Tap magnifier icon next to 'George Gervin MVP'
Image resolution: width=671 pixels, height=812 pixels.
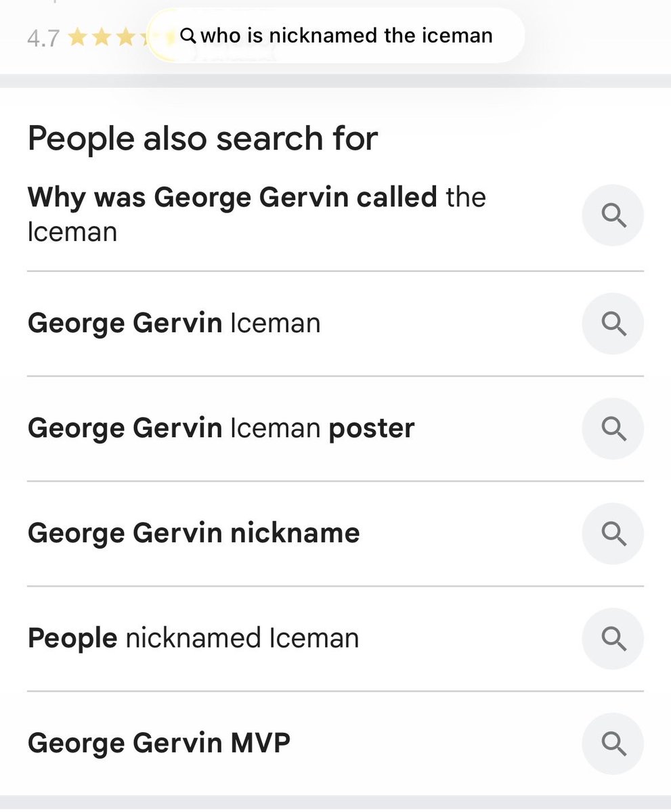(x=613, y=743)
